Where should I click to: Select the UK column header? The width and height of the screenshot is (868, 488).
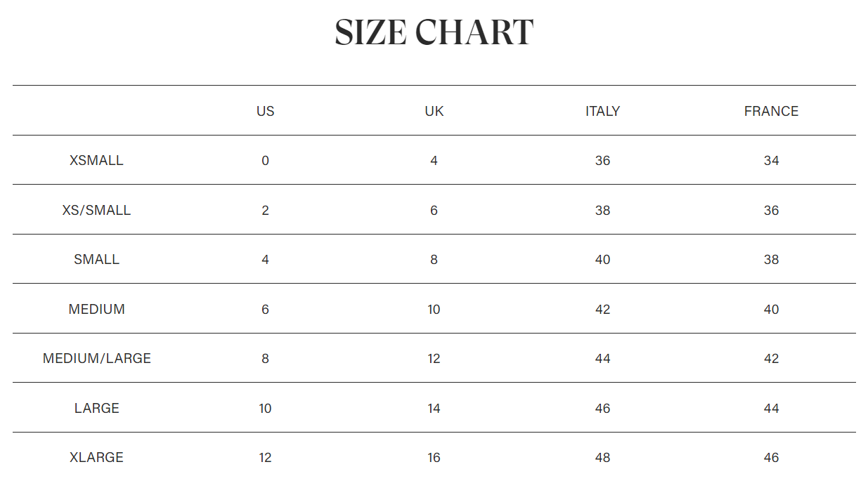tap(434, 111)
